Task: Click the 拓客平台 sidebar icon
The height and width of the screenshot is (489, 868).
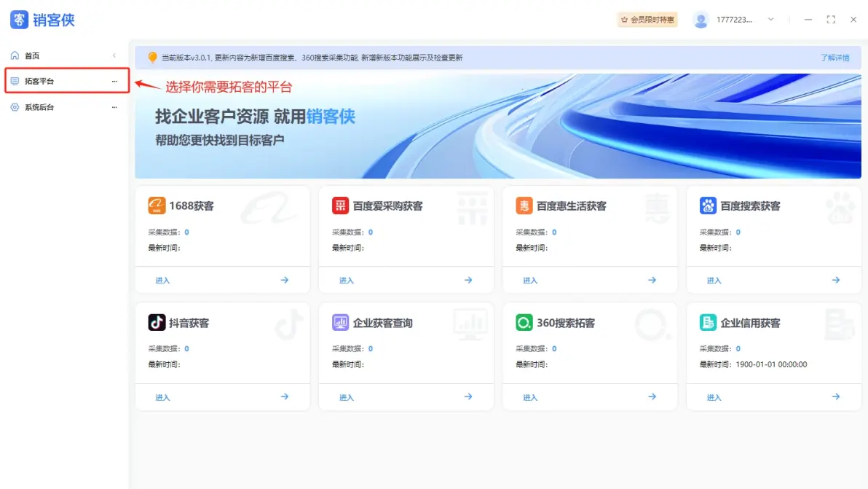Action: point(15,82)
